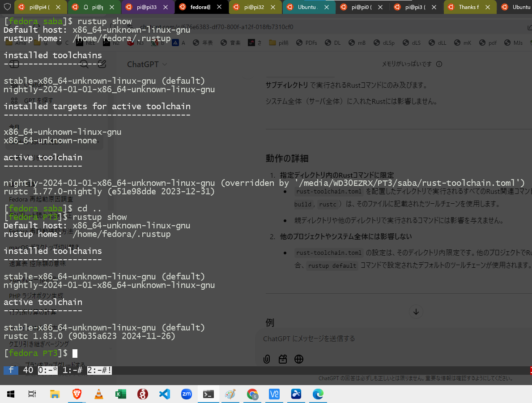Screen dimensions: 532x403
Task: Open Brave browser from the taskbar
Action: (77, 394)
